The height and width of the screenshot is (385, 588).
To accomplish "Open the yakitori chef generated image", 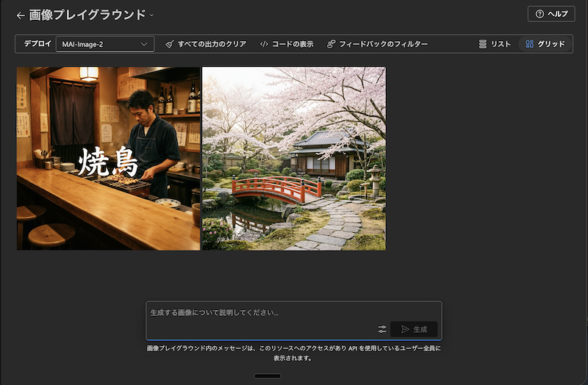I will pos(108,159).
